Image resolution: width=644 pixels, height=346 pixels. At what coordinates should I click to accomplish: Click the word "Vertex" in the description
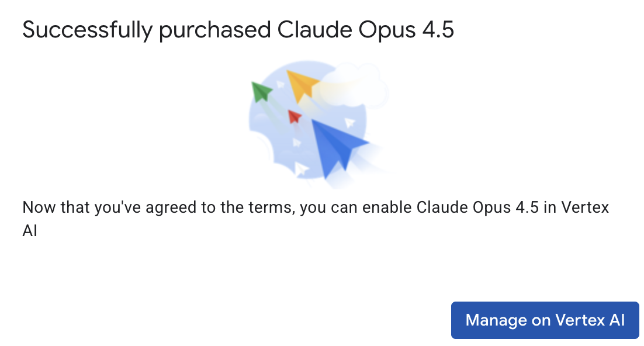(x=583, y=208)
